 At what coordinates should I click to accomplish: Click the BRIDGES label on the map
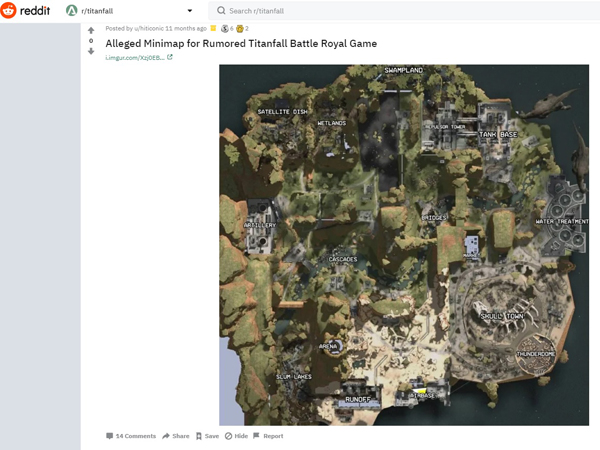434,217
